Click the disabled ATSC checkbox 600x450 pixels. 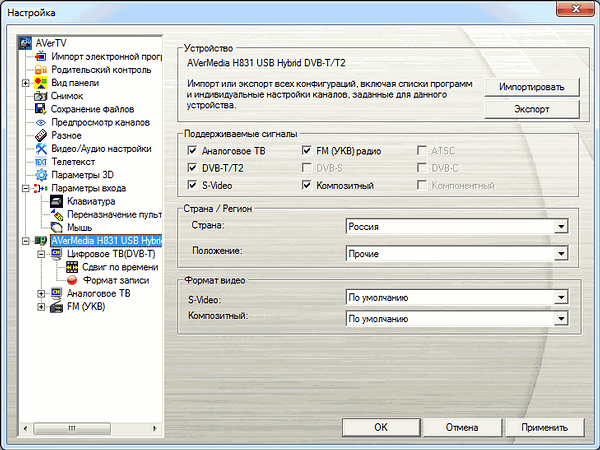[x=422, y=150]
